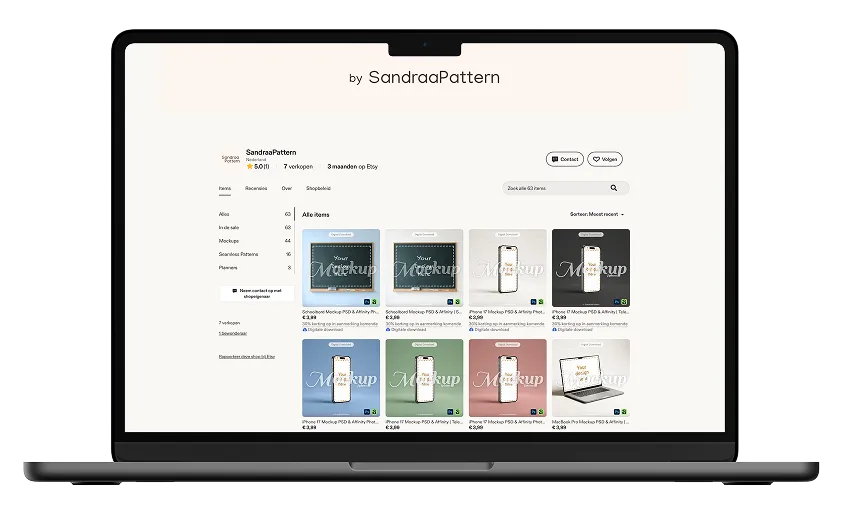Image resolution: width=855 pixels, height=512 pixels.
Task: Click the search magnifier icon
Action: (613, 188)
